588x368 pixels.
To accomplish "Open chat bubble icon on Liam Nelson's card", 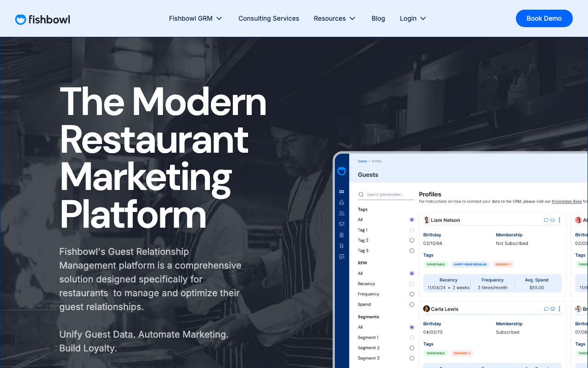I will (546, 220).
